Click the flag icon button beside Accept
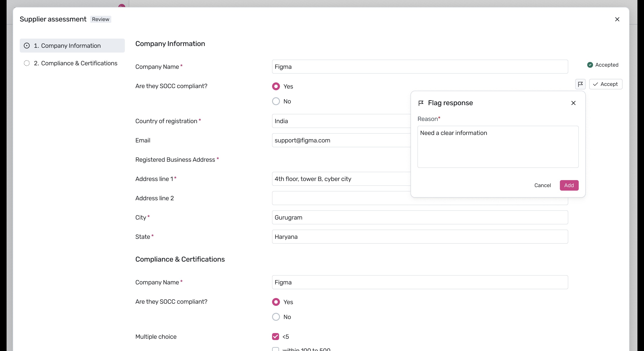 click(x=580, y=84)
